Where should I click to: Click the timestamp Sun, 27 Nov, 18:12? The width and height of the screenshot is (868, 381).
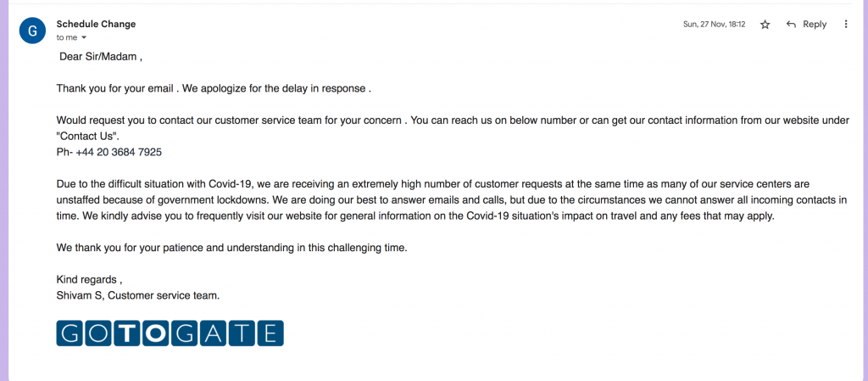tap(714, 25)
